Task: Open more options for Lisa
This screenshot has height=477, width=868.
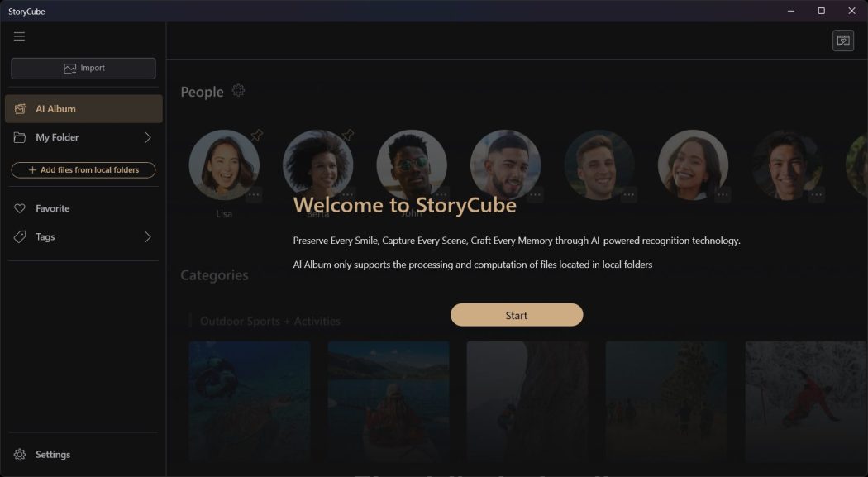Action: [x=254, y=195]
